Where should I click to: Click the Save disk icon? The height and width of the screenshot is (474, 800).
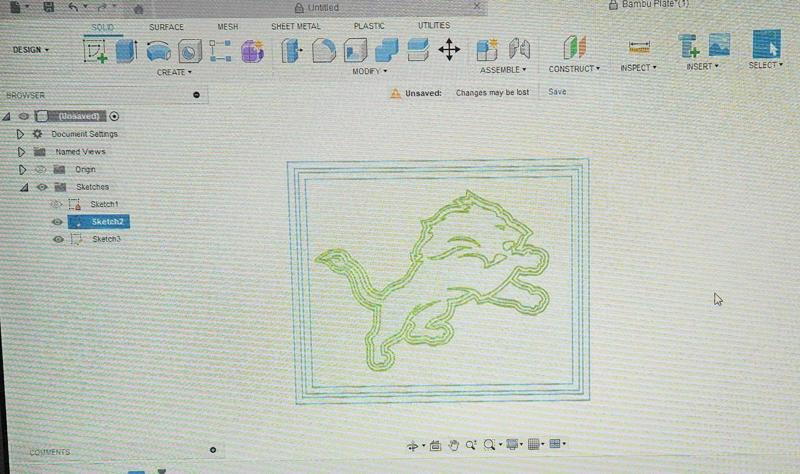point(48,7)
